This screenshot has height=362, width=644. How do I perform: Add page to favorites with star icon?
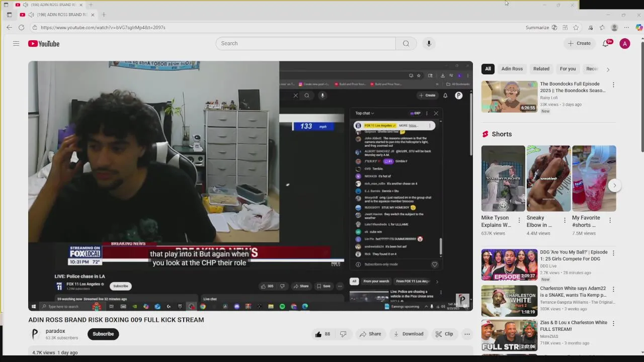tap(576, 27)
